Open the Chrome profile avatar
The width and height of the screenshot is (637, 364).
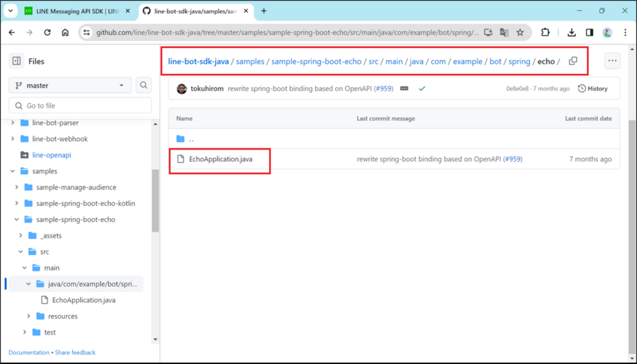[x=607, y=32]
